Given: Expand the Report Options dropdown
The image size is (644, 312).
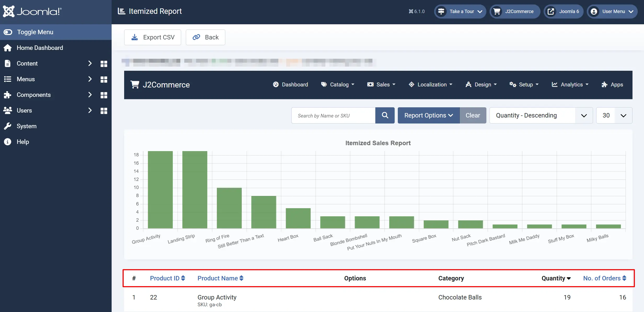Looking at the screenshot, I should (x=429, y=115).
